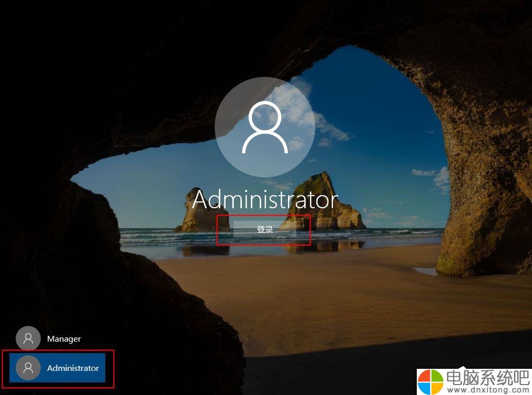Click the Administrator avatar icon in user list

[28, 368]
